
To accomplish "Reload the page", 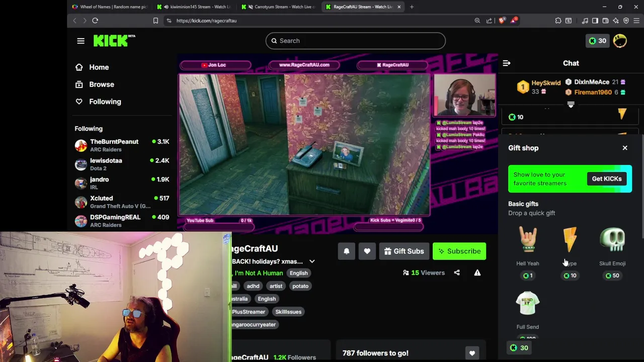I will coord(95,21).
